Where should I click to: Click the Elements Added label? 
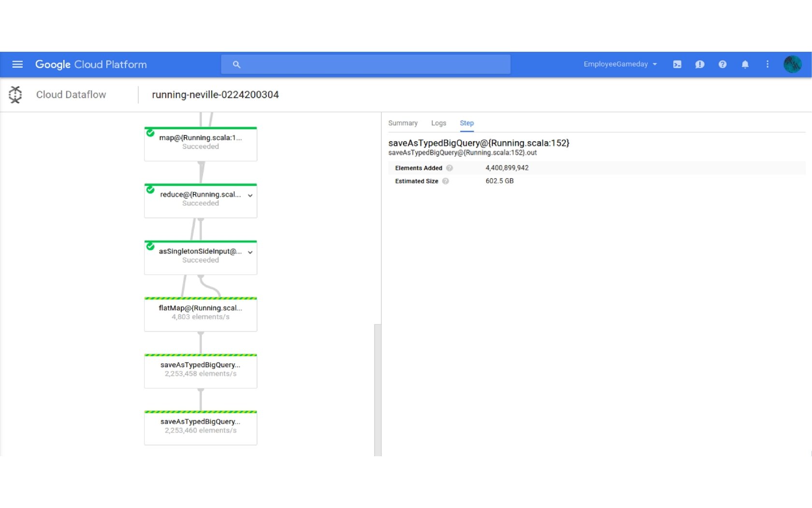coord(419,168)
